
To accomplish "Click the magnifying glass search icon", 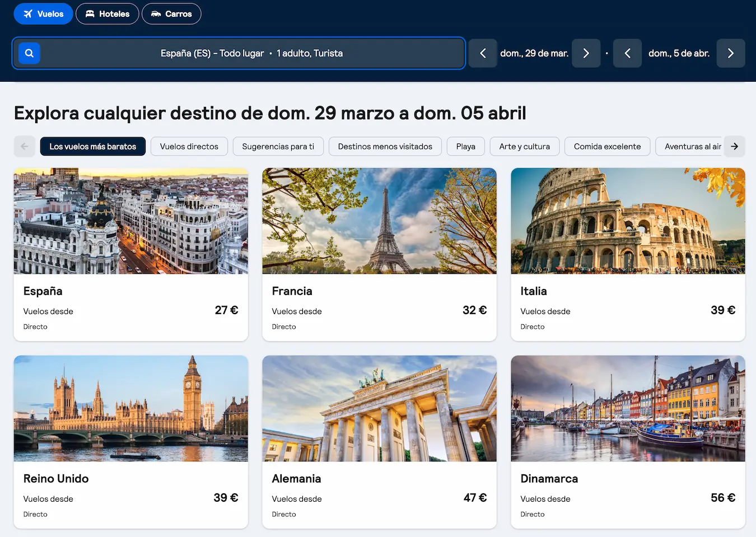I will [x=29, y=53].
